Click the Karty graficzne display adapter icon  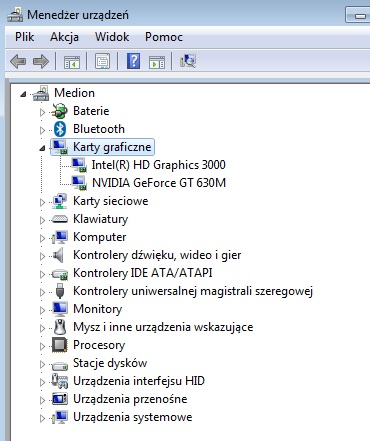click(60, 147)
